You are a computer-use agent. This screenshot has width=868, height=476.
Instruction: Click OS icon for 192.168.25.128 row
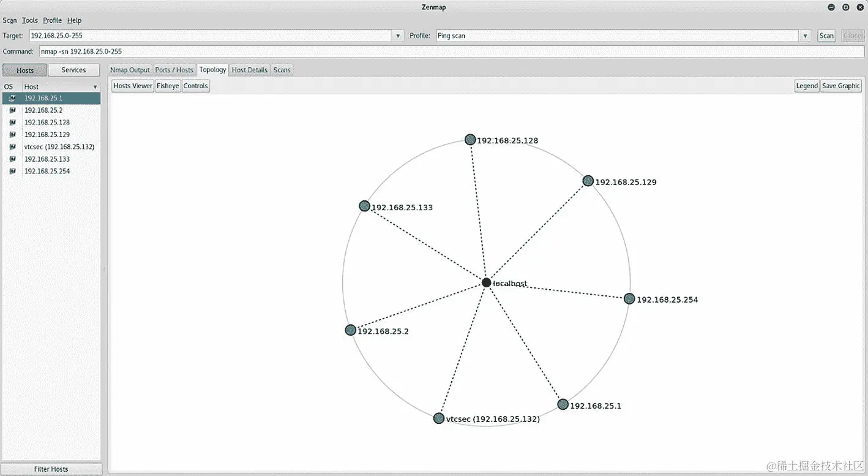tap(12, 123)
